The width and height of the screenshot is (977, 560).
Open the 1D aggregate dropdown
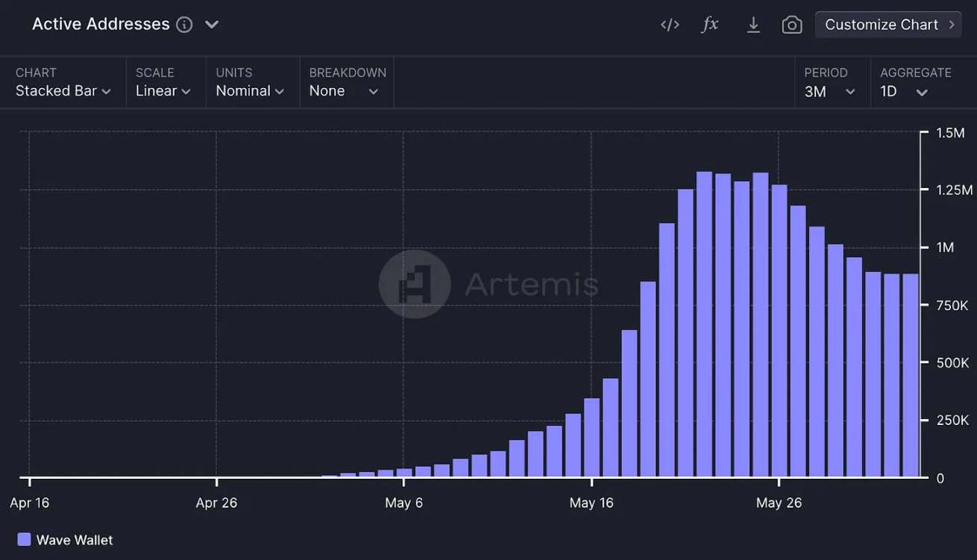coord(904,92)
